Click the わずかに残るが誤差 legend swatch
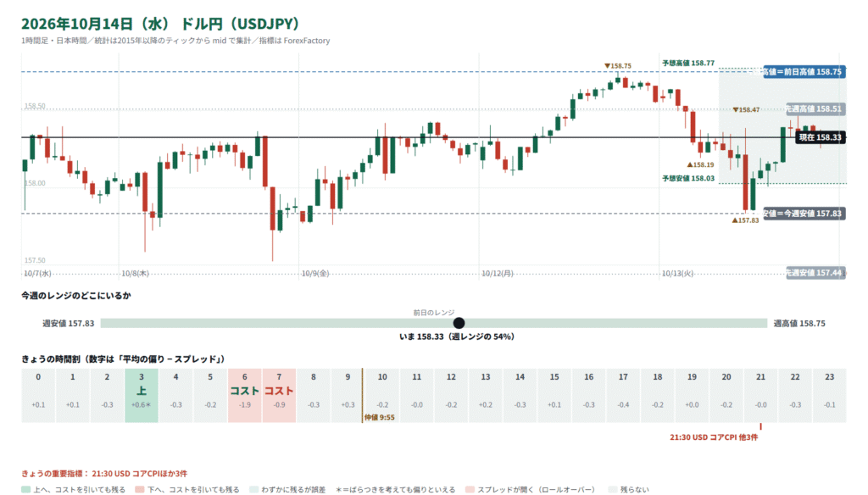The image size is (868, 495). (x=253, y=489)
